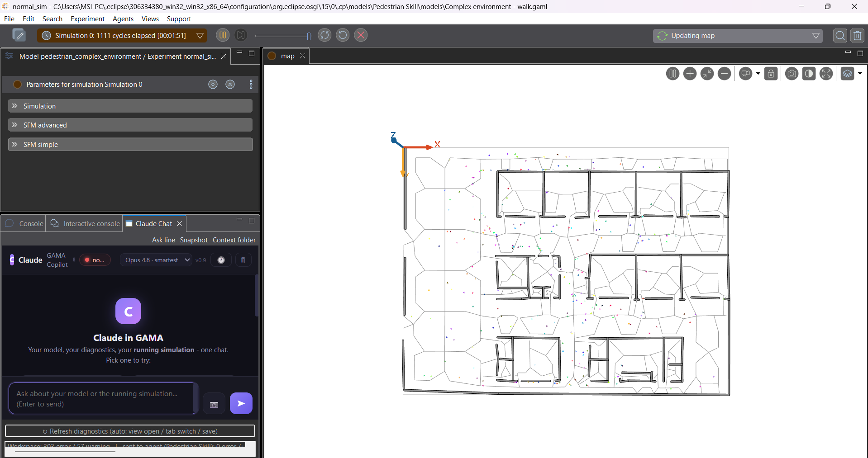Toggle the map display to fullscreen
This screenshot has height=458, width=868.
point(826,74)
